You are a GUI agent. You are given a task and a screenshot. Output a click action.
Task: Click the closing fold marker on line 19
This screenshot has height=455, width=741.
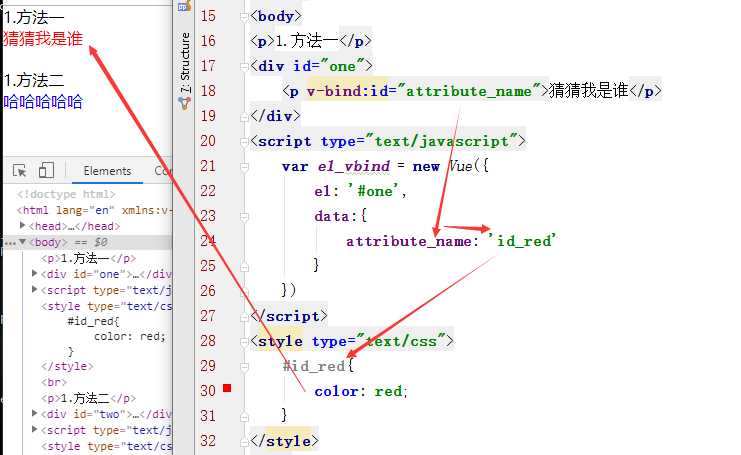tap(244, 117)
